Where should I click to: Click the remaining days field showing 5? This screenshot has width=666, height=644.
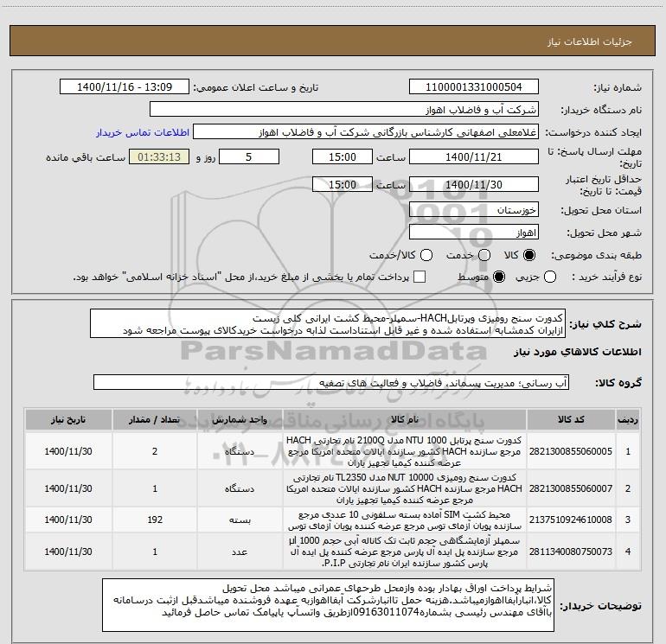point(249,156)
